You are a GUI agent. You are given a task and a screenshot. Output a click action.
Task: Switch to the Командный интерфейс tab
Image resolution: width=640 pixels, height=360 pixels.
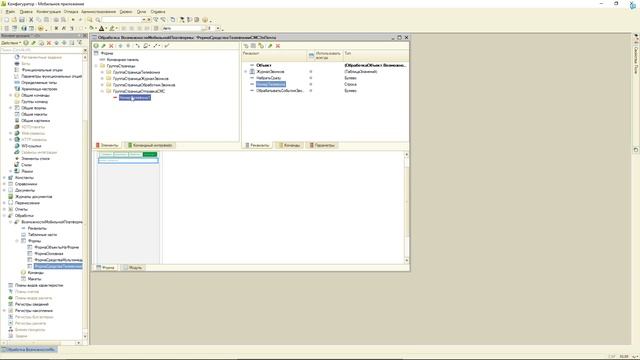click(149, 145)
